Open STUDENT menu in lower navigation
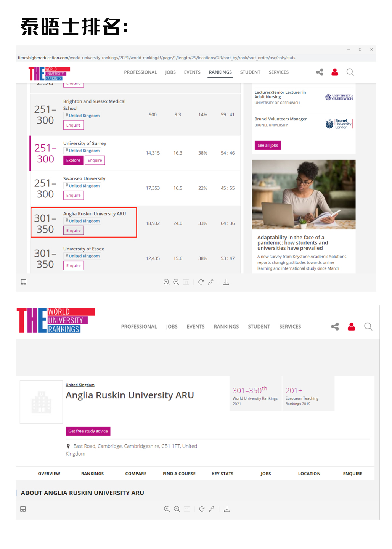The image size is (392, 549). 259,327
